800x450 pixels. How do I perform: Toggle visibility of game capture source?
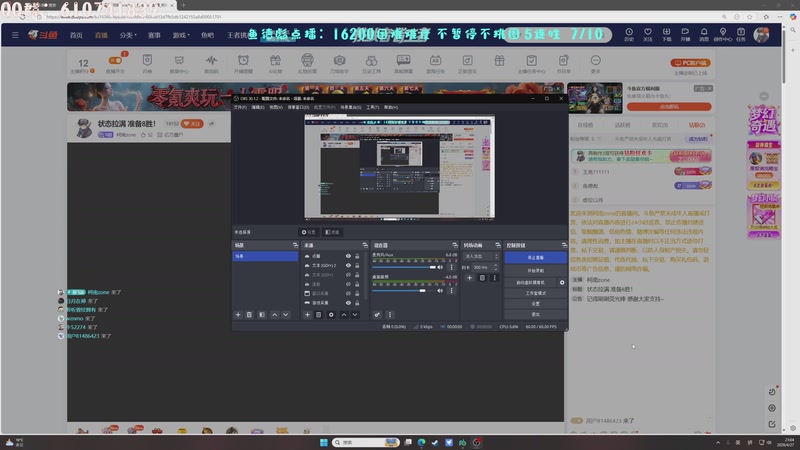tap(348, 303)
